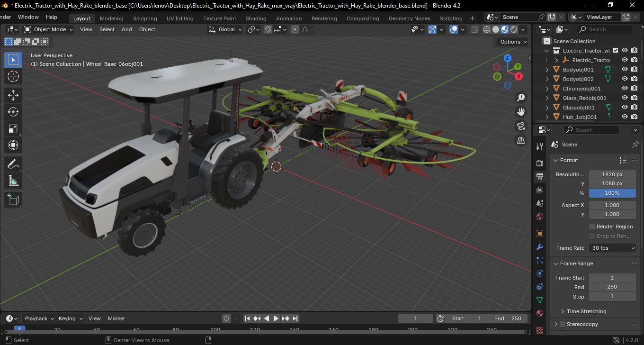
Task: Open the Window menu
Action: (28, 17)
